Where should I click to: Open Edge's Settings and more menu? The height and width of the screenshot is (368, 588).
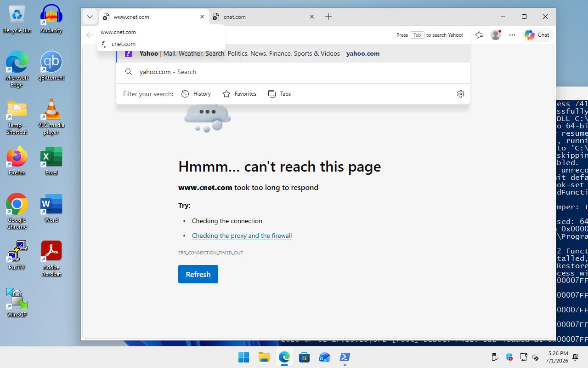(512, 35)
